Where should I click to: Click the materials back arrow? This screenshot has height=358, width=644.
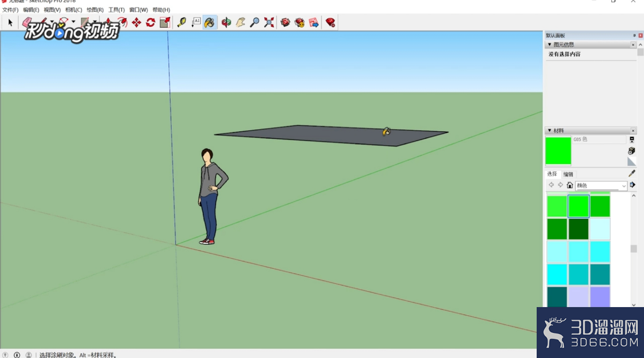pyautogui.click(x=551, y=185)
